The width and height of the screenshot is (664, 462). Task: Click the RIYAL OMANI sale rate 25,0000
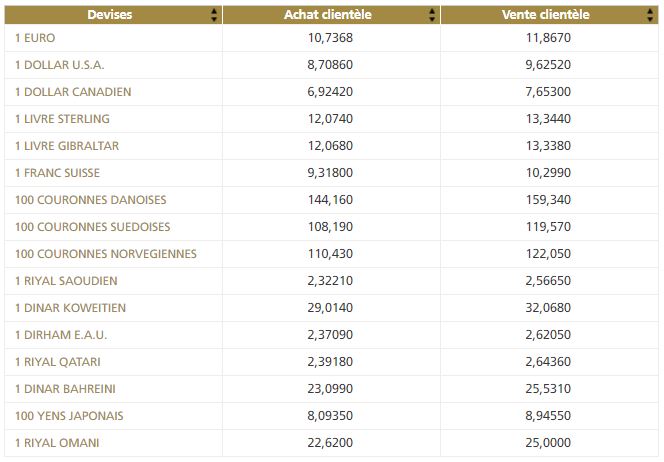[x=551, y=442]
